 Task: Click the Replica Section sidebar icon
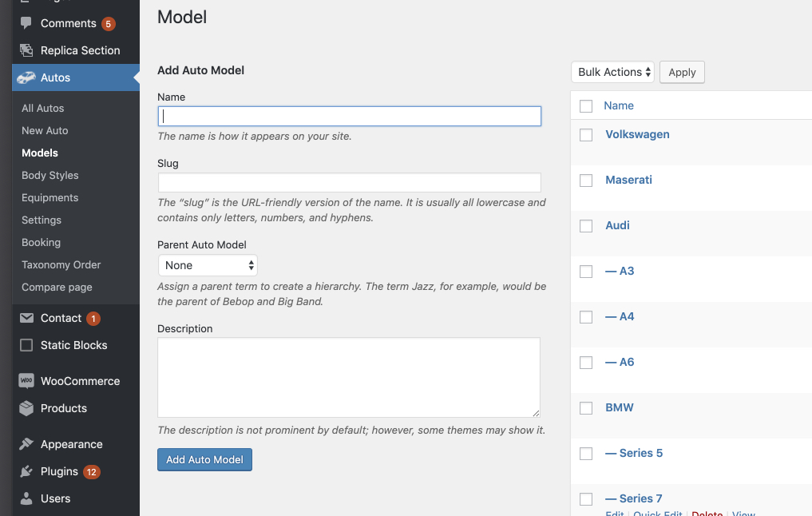(x=26, y=50)
